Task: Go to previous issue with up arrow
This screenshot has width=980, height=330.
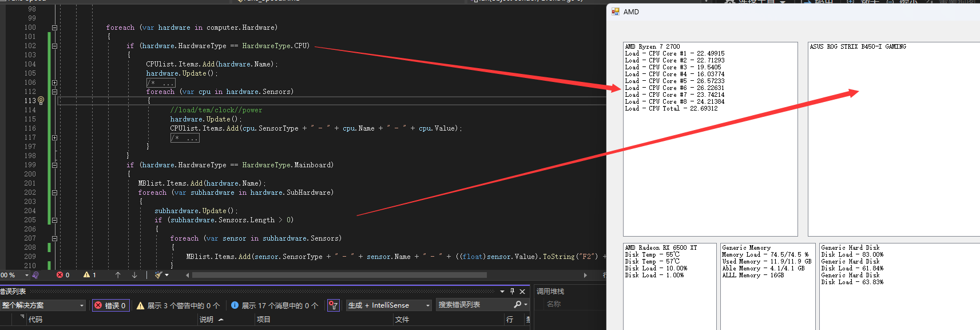Action: tap(118, 275)
